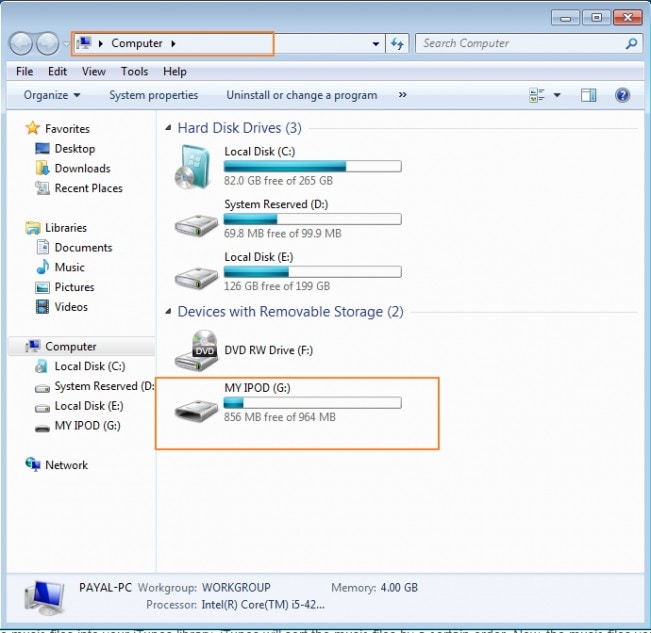Change view using the view icon
This screenshot has height=633, width=651.
tap(537, 95)
